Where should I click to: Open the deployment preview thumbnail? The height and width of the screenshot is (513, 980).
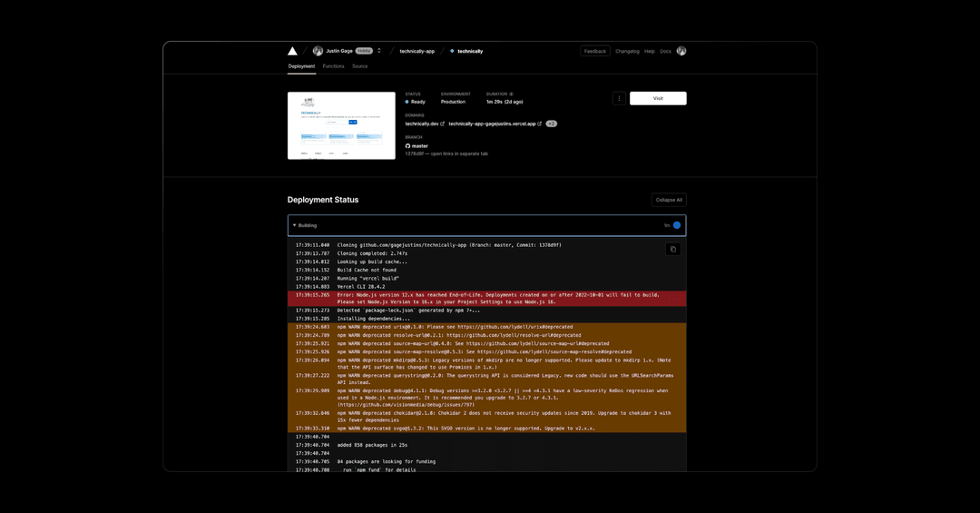coord(341,125)
